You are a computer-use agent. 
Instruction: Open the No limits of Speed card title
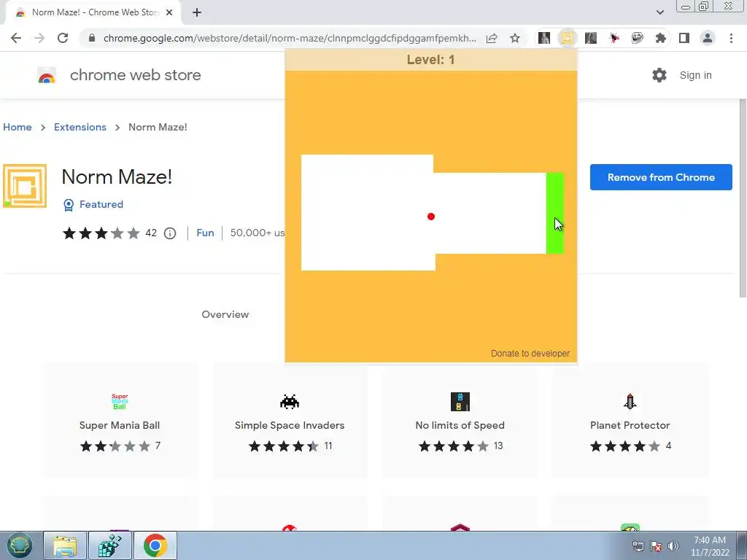[460, 425]
